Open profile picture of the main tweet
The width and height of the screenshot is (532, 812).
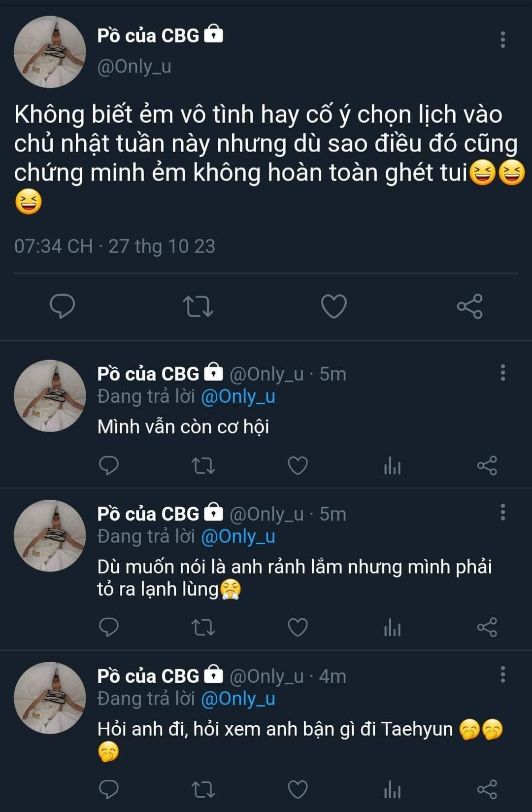coord(50,52)
